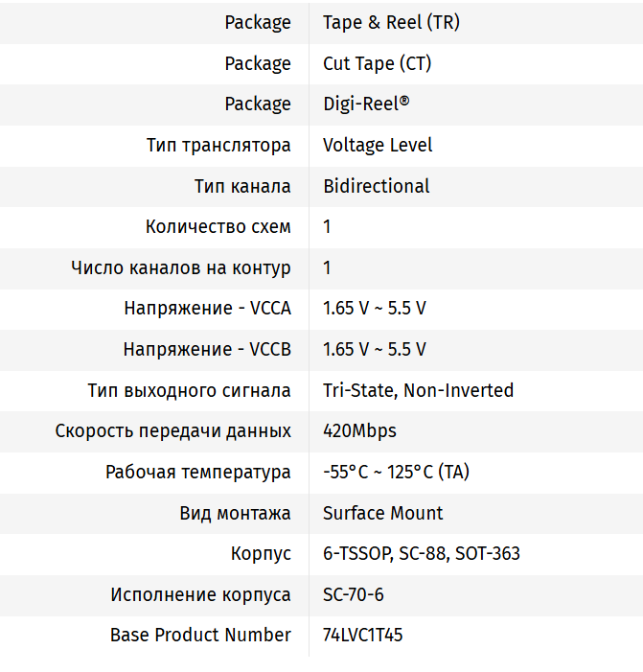Click the Напряжение - VCCB label

[x=207, y=349]
